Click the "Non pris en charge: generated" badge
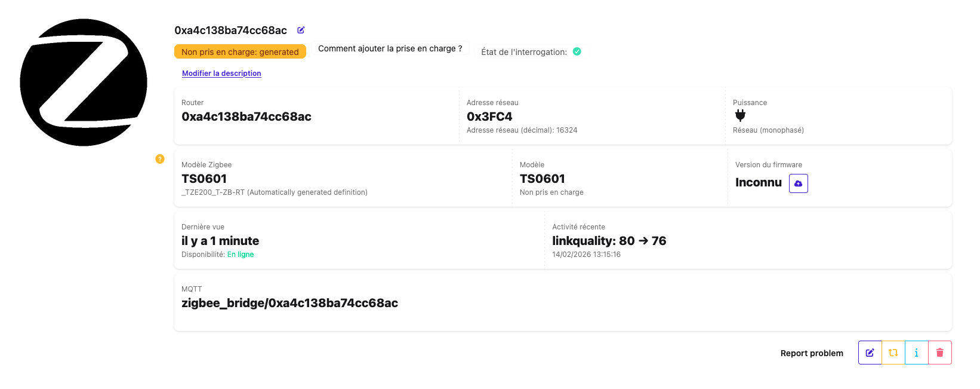The width and height of the screenshot is (980, 389). click(240, 52)
